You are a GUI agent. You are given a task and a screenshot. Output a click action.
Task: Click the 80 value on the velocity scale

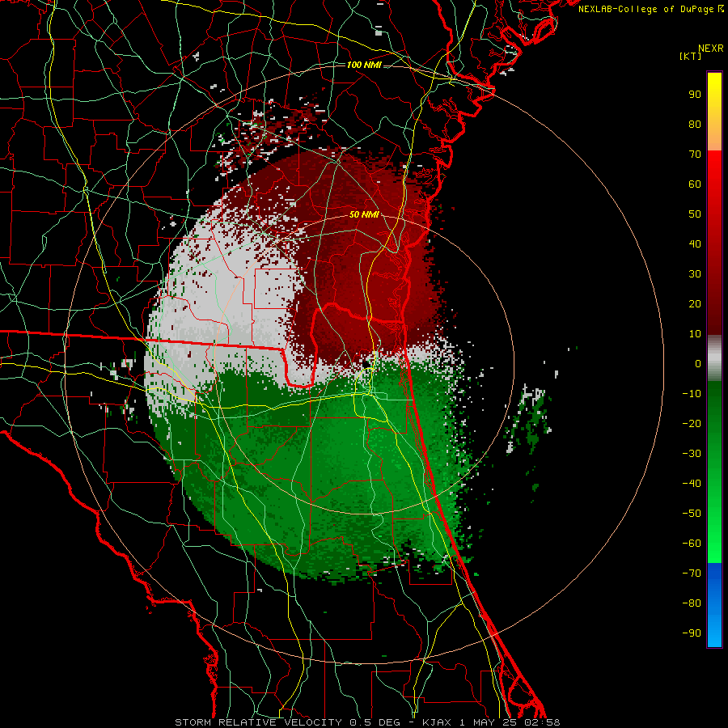[695, 125]
